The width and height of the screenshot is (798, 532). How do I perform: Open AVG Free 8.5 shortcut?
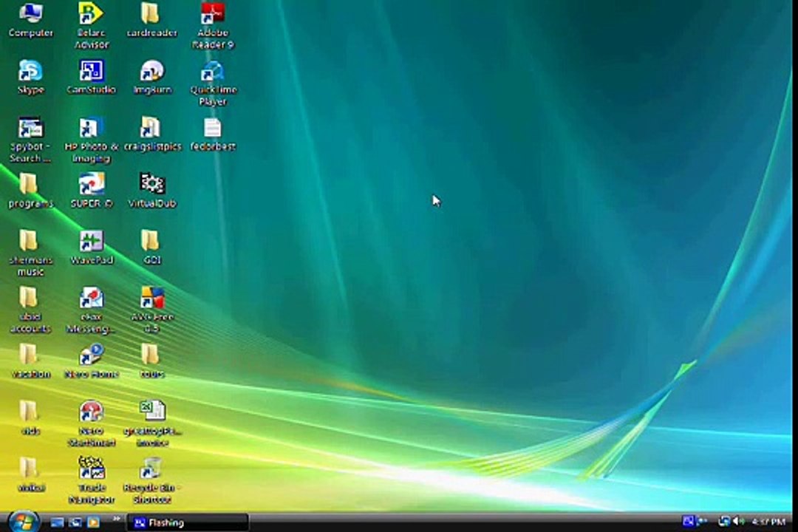(151, 310)
